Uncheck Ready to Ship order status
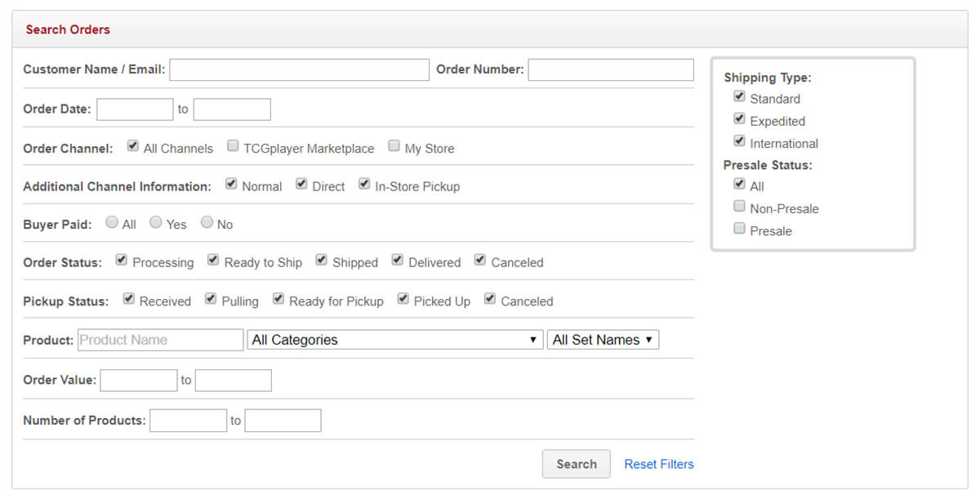The image size is (980, 504). pos(213,261)
